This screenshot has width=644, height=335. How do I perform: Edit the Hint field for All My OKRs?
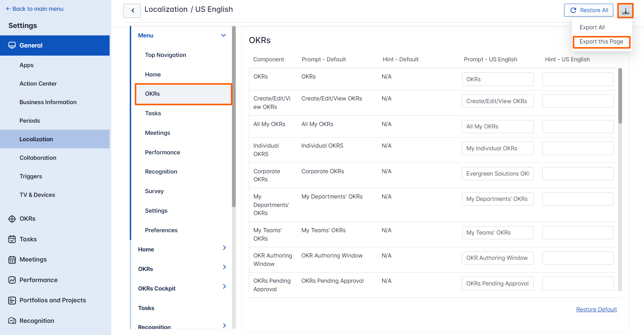(x=578, y=126)
